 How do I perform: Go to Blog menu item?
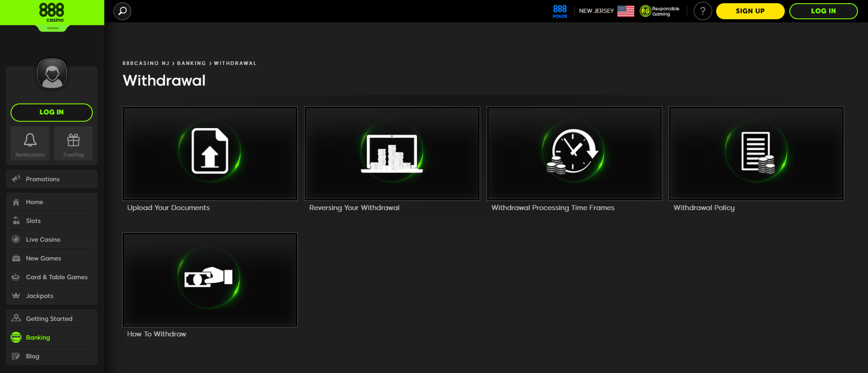52,356
